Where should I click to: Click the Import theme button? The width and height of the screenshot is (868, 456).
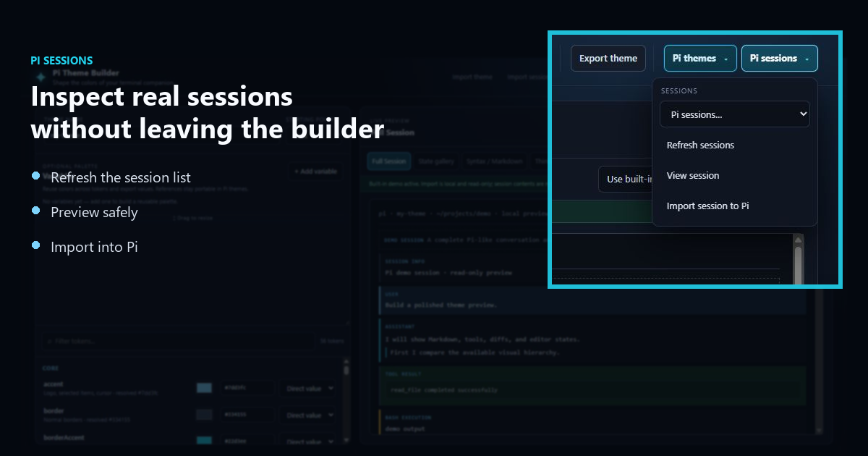click(472, 77)
